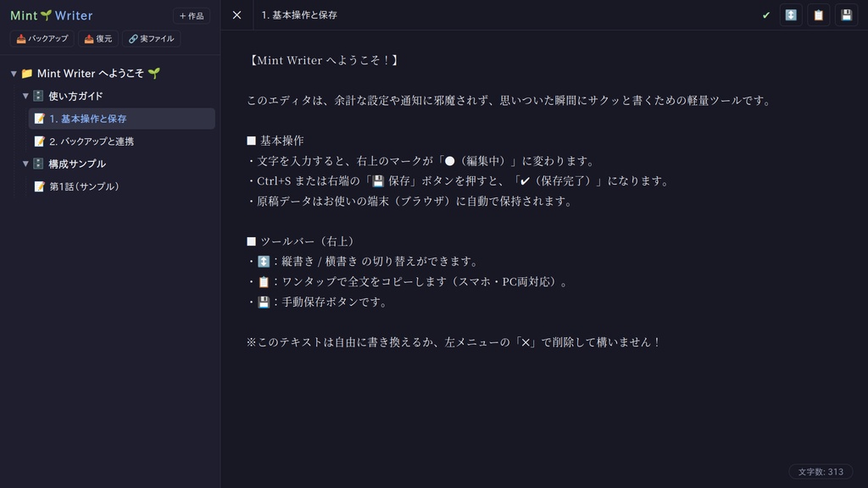This screenshot has width=868, height=488.
Task: Click the ワンタップで全文をコピー line
Action: click(x=408, y=281)
